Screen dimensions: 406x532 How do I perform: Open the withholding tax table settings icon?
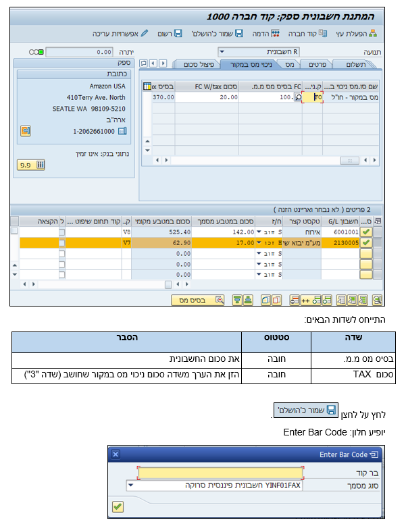coord(147,86)
